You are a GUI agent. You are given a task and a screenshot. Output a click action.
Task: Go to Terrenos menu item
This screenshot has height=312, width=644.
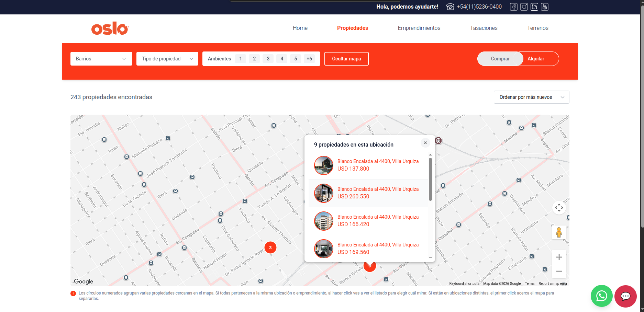(x=538, y=28)
